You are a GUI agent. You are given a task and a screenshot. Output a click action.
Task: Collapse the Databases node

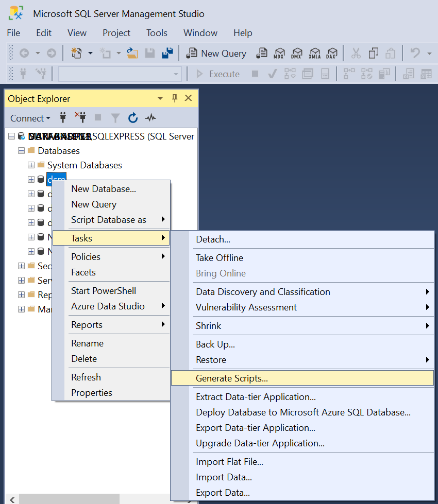point(21,151)
